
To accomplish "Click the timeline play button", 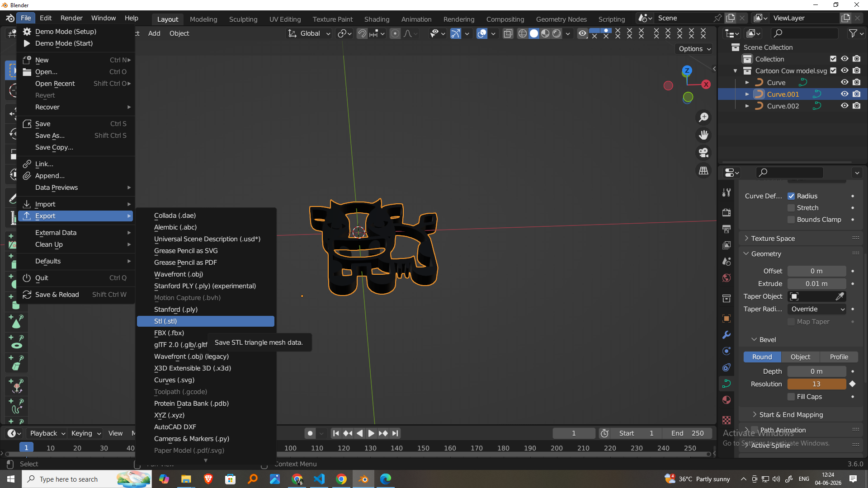I will tap(371, 433).
